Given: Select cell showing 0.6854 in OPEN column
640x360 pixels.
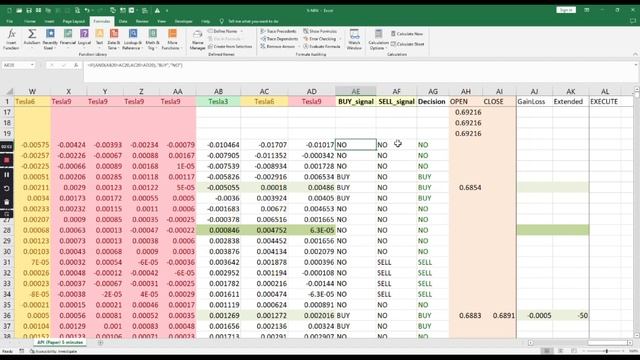Looking at the screenshot, I should pyautogui.click(x=466, y=188).
